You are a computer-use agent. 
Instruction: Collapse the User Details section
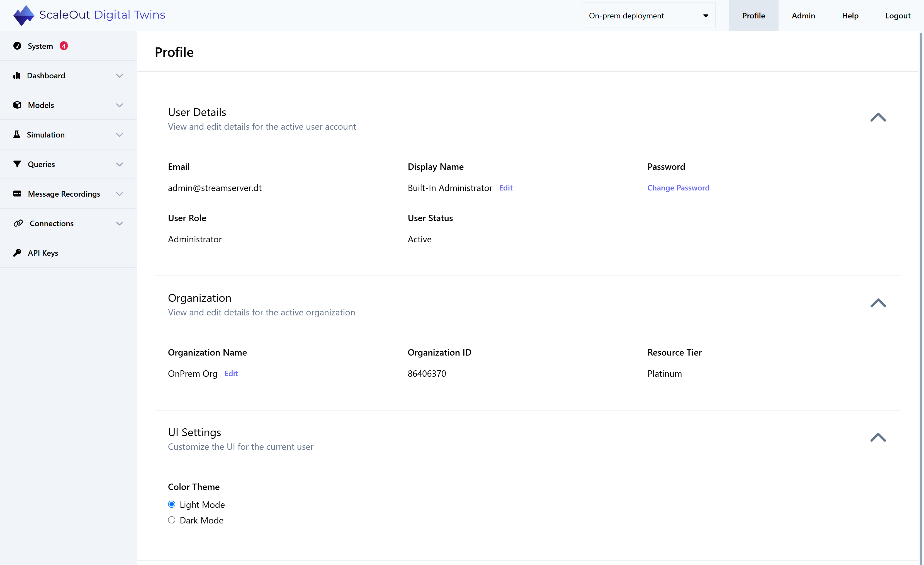(x=878, y=117)
